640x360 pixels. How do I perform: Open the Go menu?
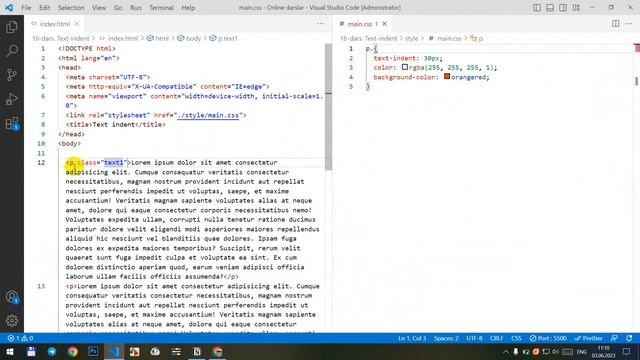(x=118, y=8)
